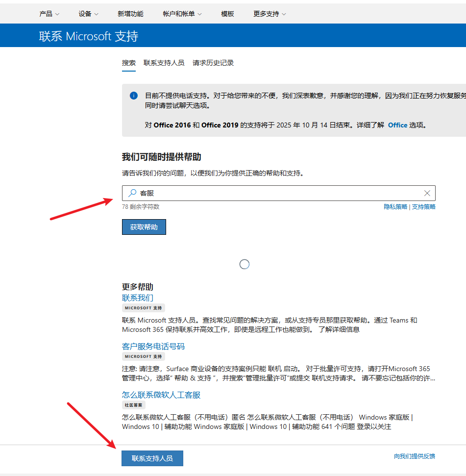This screenshot has height=476, width=466.
Task: Switch to the 请求历史记录 tab
Action: 213,63
